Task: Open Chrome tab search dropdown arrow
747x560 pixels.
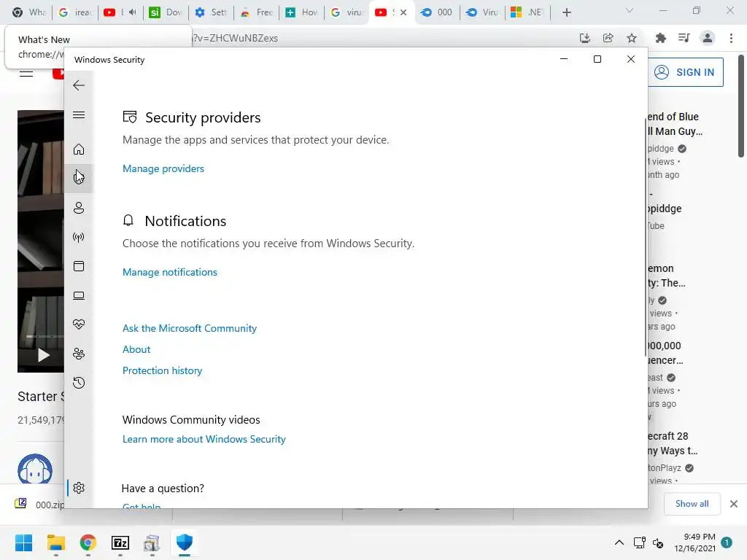Action: pyautogui.click(x=630, y=10)
